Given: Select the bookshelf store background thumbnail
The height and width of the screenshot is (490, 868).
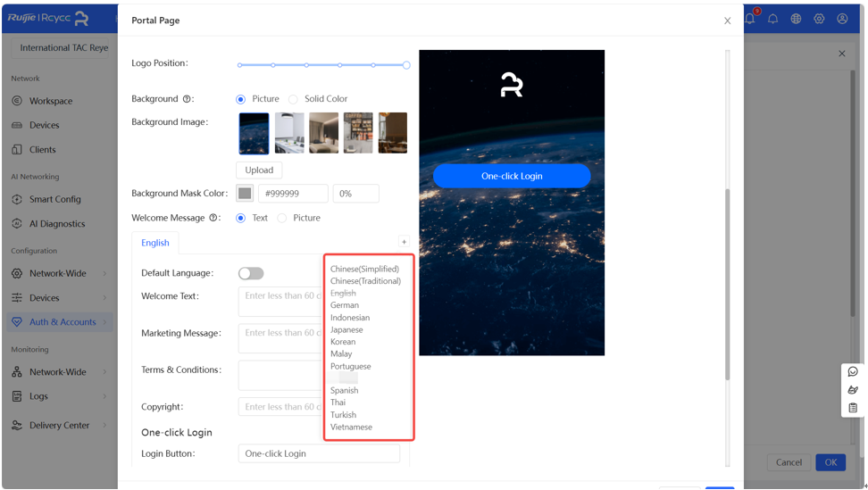Looking at the screenshot, I should pyautogui.click(x=358, y=133).
